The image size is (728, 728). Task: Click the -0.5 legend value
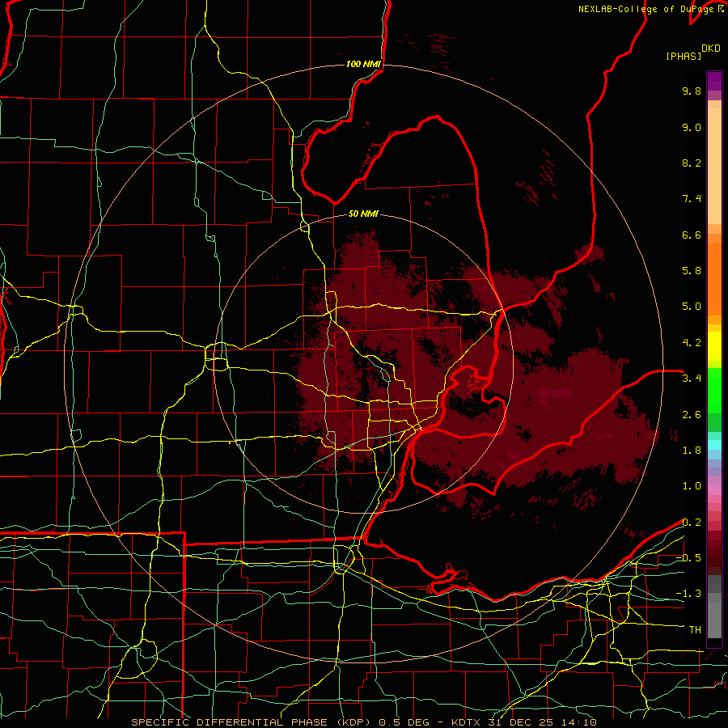[x=688, y=558]
